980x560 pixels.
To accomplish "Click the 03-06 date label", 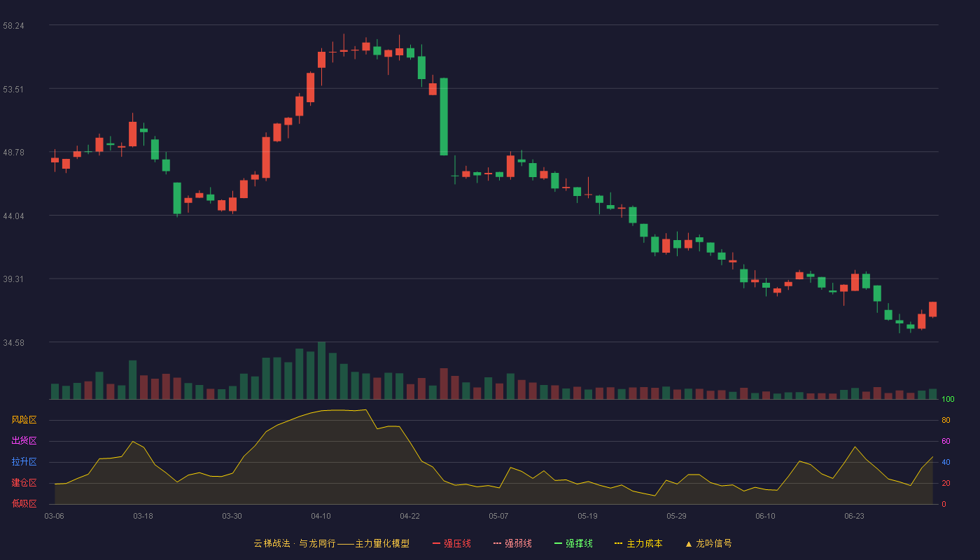I will pyautogui.click(x=54, y=516).
